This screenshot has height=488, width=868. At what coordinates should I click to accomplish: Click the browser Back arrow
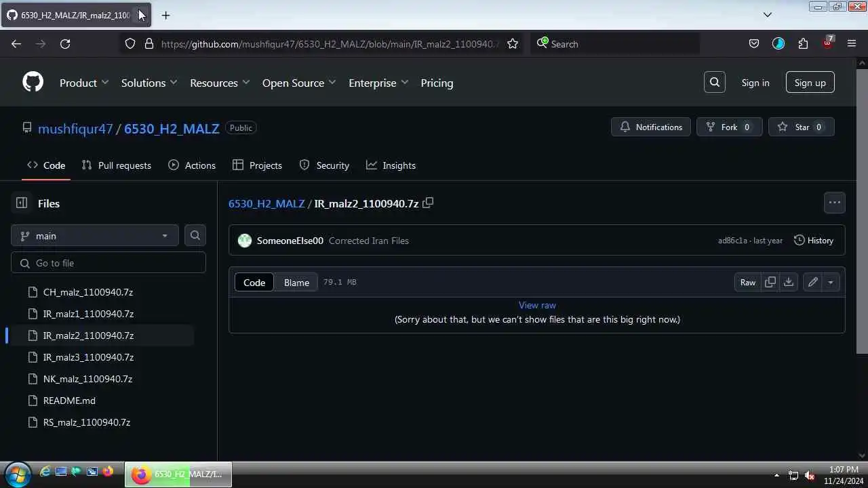[x=16, y=43]
